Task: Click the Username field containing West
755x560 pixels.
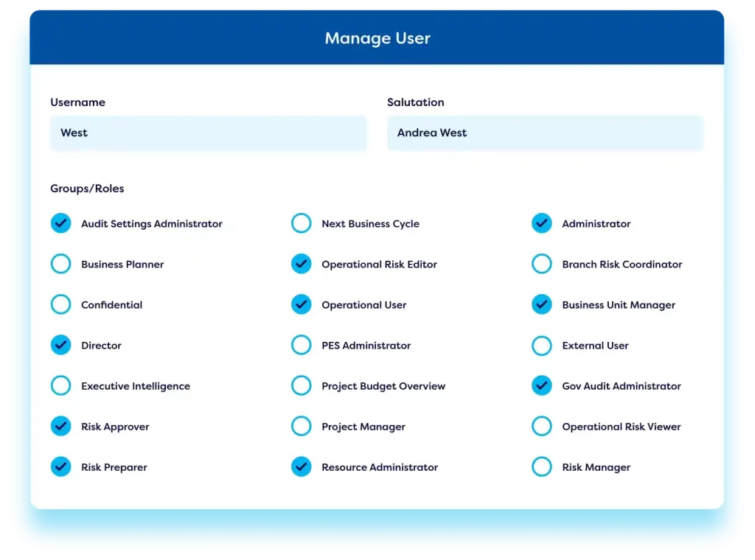Action: click(x=208, y=133)
